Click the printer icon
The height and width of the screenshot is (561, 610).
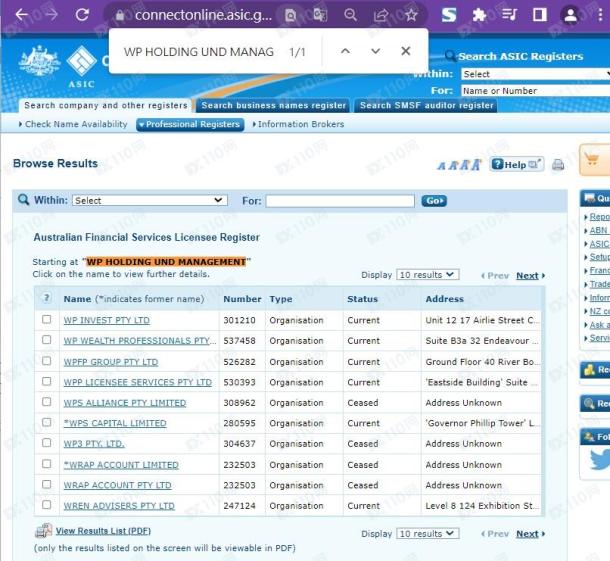(x=558, y=165)
